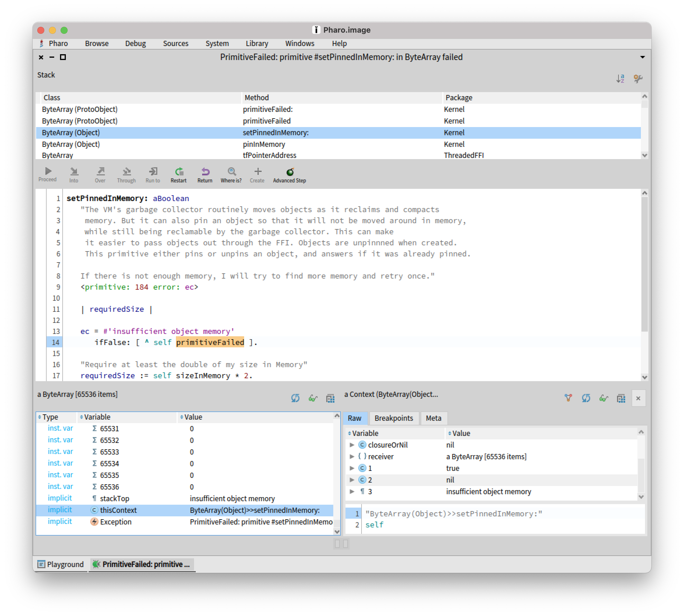Open the Debug menu
This screenshot has width=684, height=616.
[135, 43]
